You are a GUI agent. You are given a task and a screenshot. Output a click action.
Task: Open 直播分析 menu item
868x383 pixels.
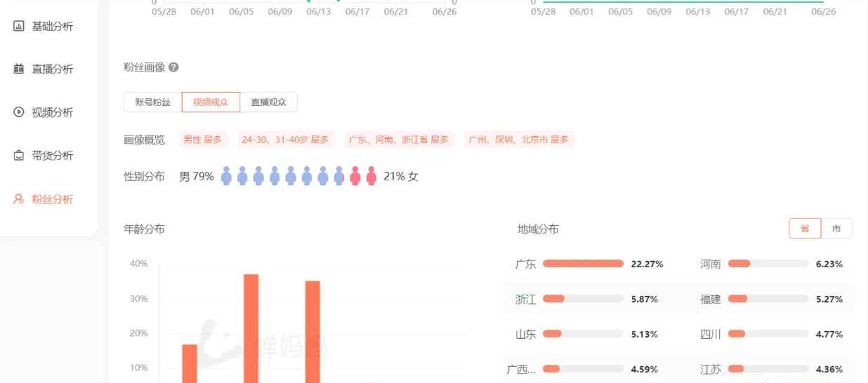[x=53, y=69]
